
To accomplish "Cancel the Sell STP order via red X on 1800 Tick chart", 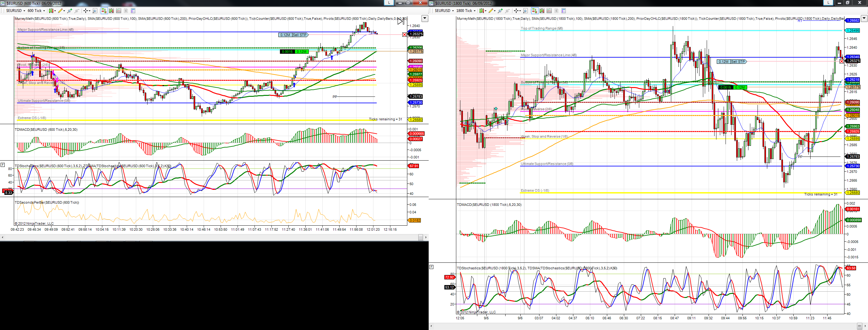I will [841, 61].
